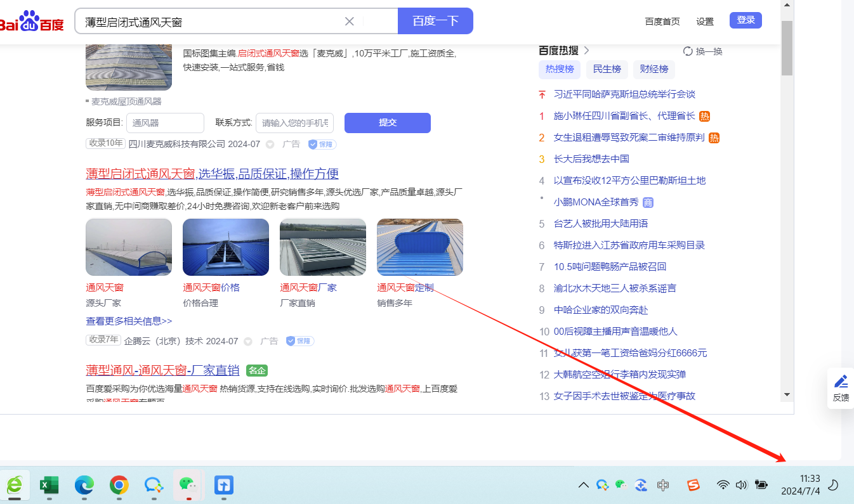Viewport: 854px width, 504px height.
Task: Open hot search 渝北水木天地三人被杀系谣言
Action: coord(615,288)
